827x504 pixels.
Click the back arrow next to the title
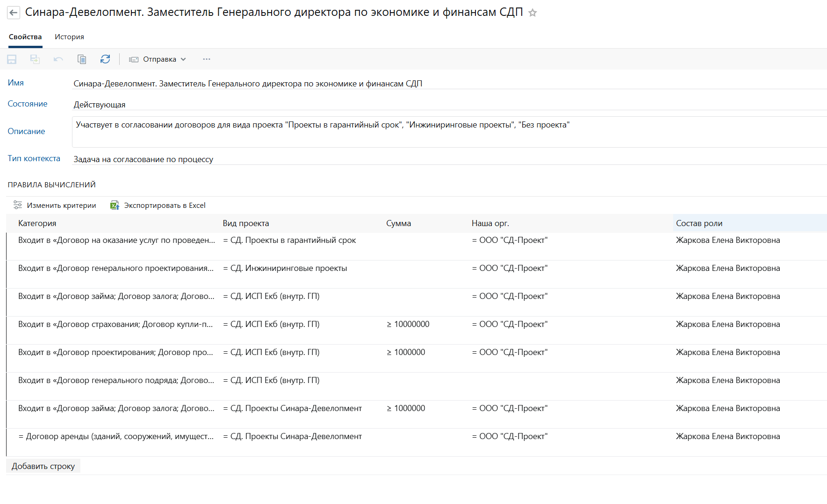14,13
